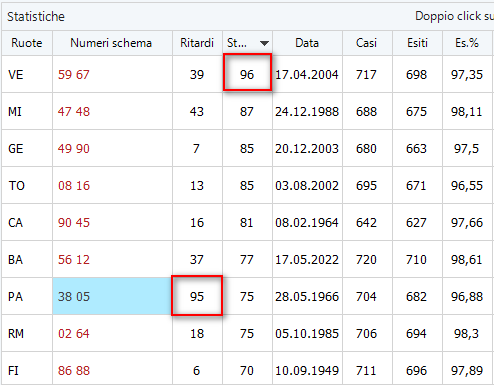Click date 24.12.1988
This screenshot has height=385, width=494.
(x=307, y=111)
